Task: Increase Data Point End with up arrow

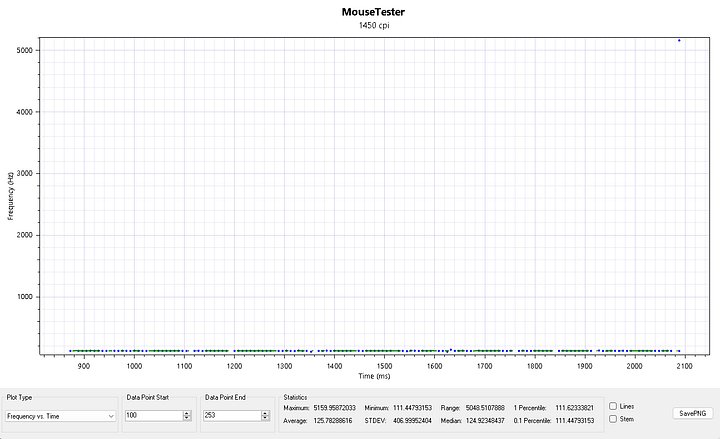Action: coord(265,413)
